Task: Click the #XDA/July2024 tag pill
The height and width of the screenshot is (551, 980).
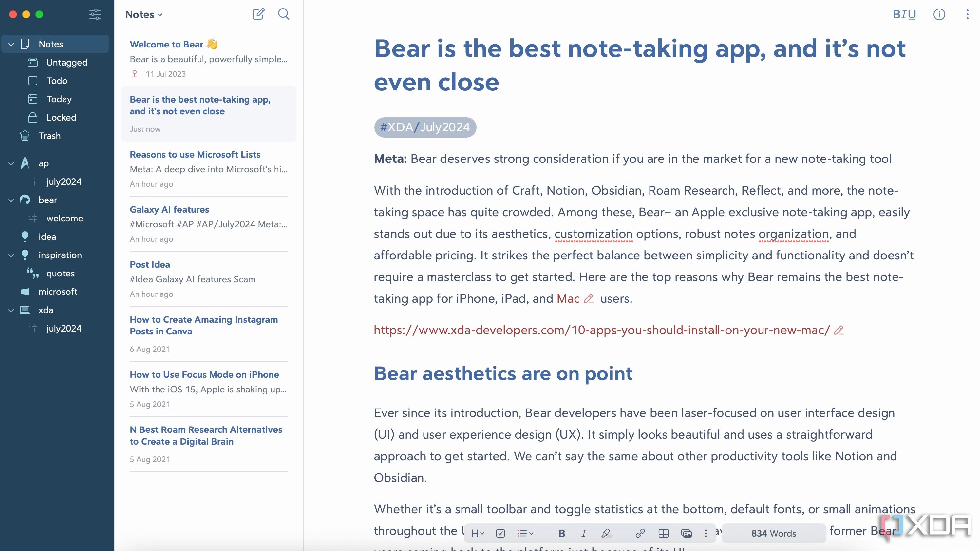Action: tap(425, 127)
